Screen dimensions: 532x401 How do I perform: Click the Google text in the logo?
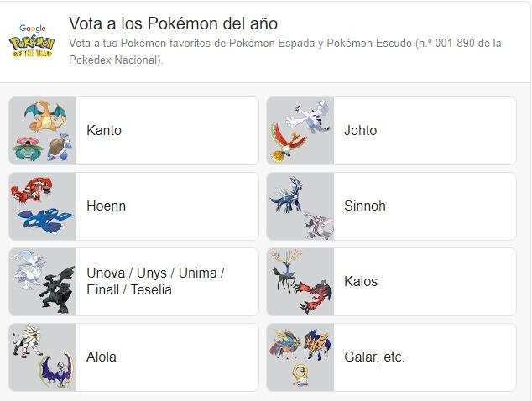(x=32, y=29)
